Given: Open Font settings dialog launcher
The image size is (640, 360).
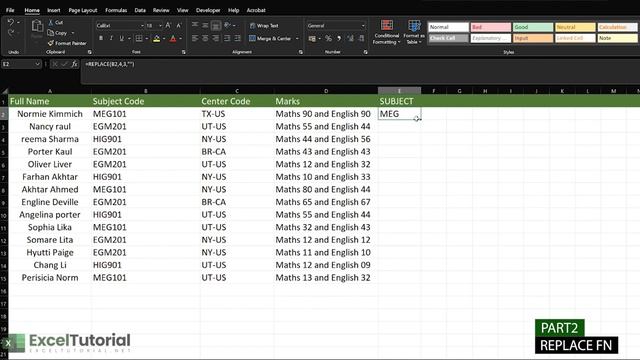Looking at the screenshot, I should (x=184, y=52).
